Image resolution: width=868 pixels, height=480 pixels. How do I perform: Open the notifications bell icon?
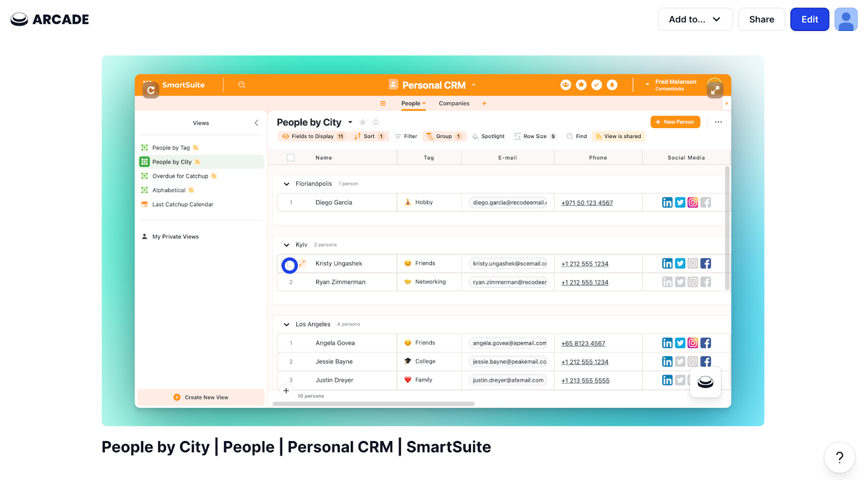click(612, 85)
